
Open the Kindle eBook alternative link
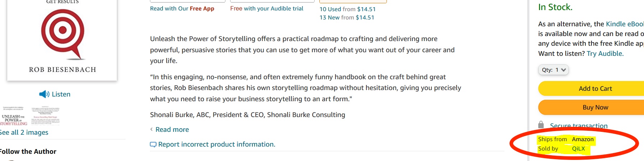625,24
